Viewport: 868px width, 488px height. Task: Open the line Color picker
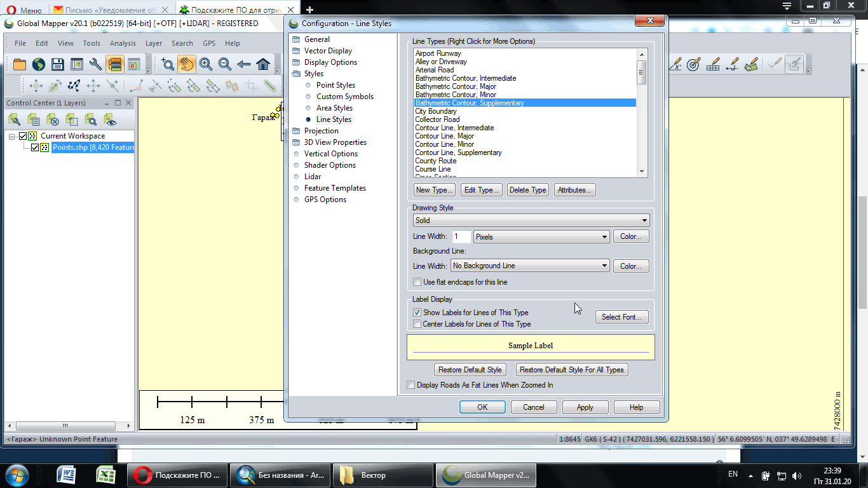point(630,236)
